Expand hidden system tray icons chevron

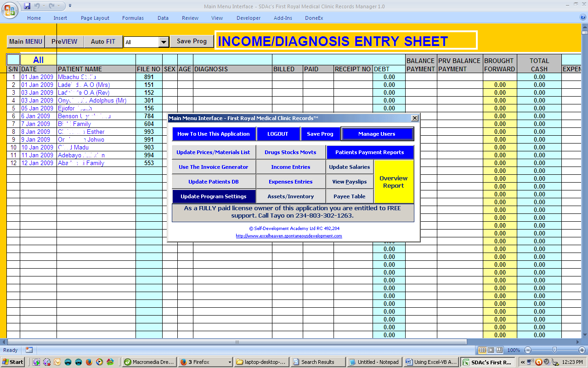pos(523,362)
